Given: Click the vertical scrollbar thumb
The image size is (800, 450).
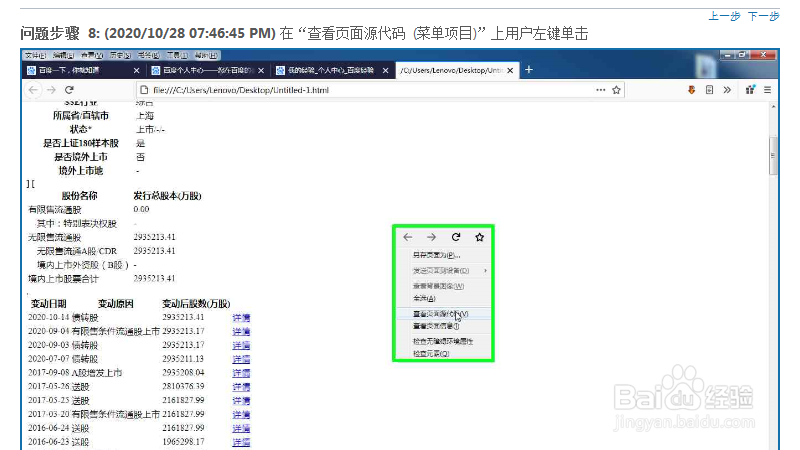Looking at the screenshot, I should 773,156.
